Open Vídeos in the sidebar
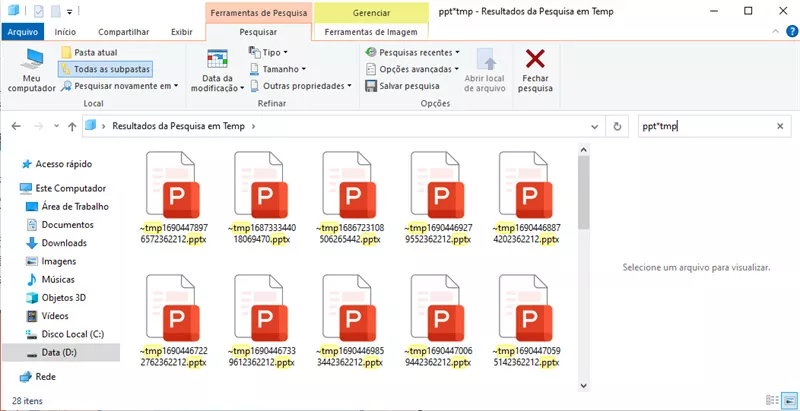The image size is (800, 411). tap(55, 316)
